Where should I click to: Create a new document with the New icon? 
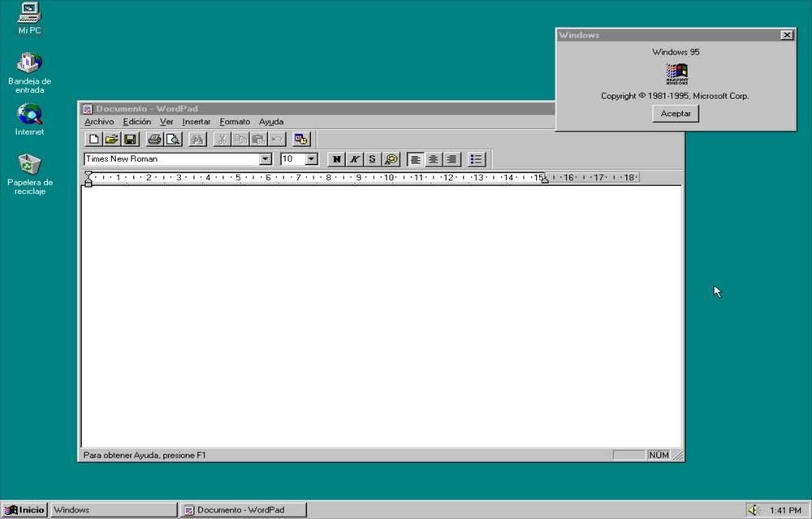93,138
